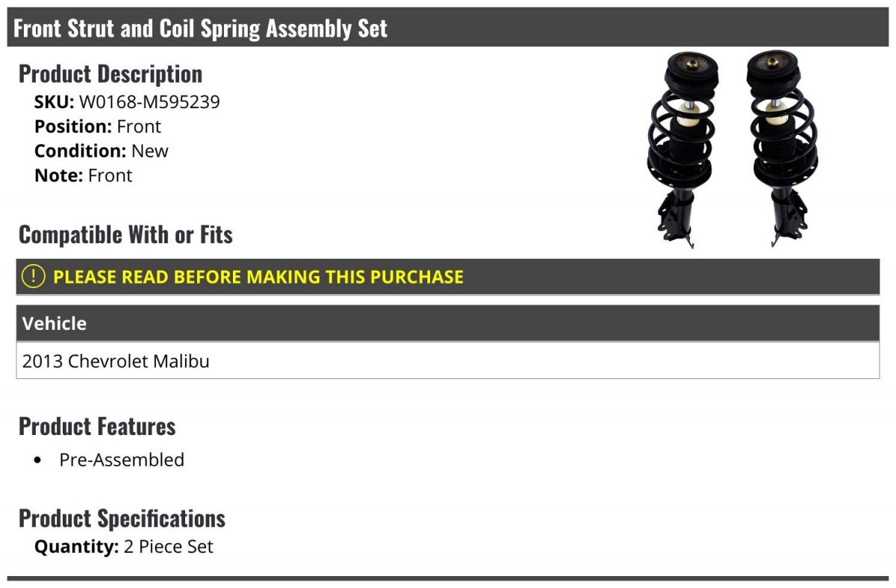Click the Front Strut and Coil Spring title bar
896x588 pixels.
(448, 28)
